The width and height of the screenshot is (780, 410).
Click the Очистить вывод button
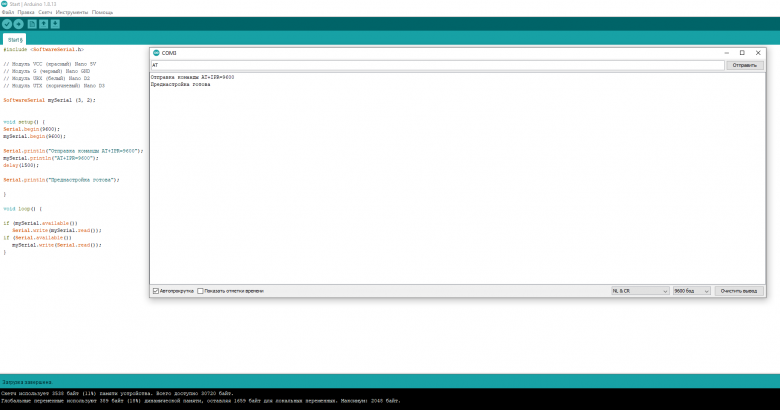tap(741, 290)
